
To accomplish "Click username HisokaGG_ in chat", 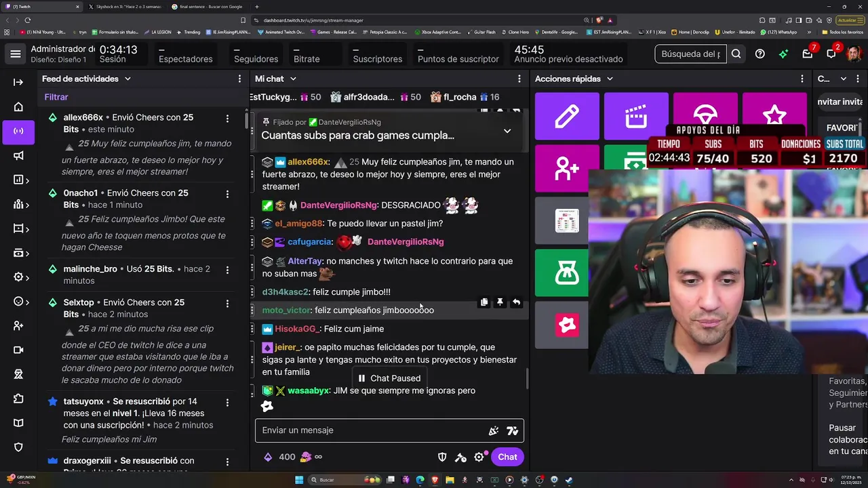I will [x=297, y=329].
